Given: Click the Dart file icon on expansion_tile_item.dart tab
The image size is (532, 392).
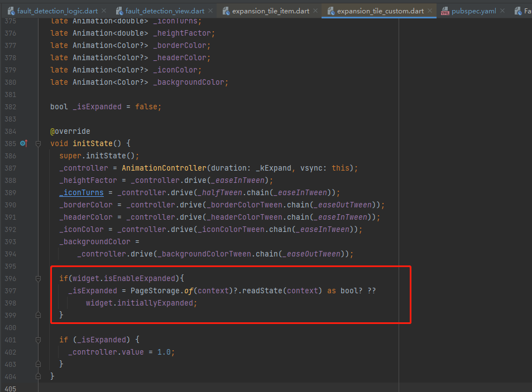Looking at the screenshot, I should pyautogui.click(x=226, y=11).
